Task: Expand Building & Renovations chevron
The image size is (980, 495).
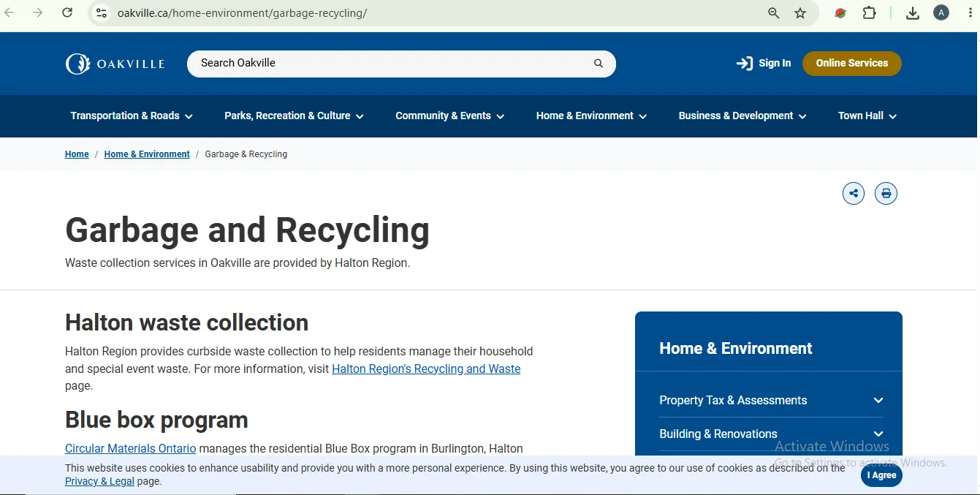Action: pyautogui.click(x=878, y=434)
